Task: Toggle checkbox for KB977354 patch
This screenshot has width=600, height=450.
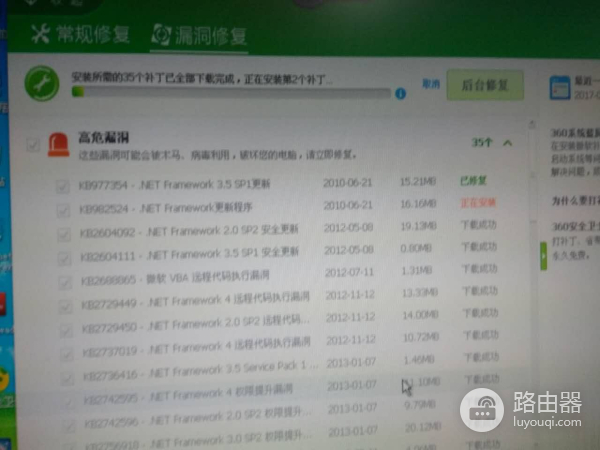Action: tap(62, 186)
